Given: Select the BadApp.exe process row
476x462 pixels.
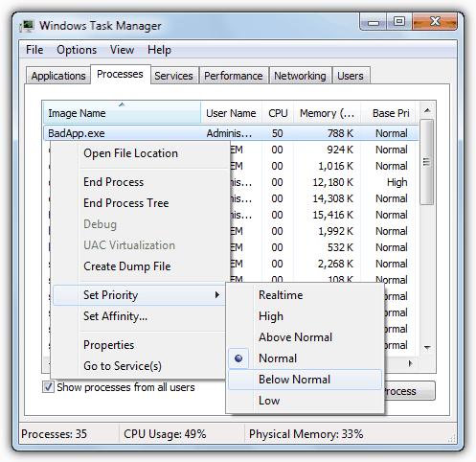Looking at the screenshot, I should (x=231, y=133).
